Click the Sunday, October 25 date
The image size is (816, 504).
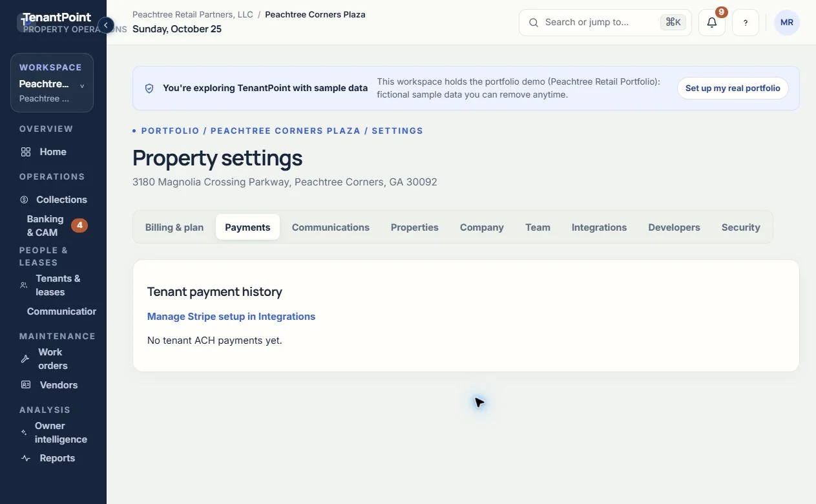(x=177, y=29)
